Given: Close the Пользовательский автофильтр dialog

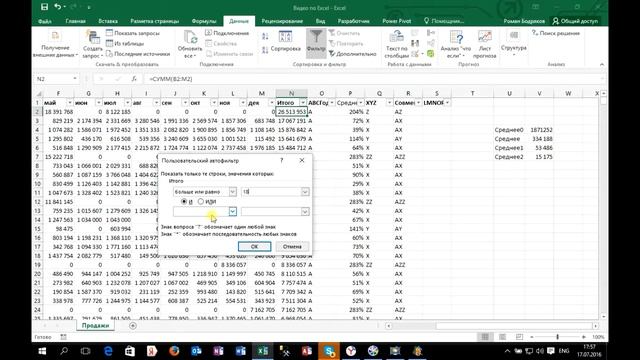Looking at the screenshot, I should coord(302,160).
